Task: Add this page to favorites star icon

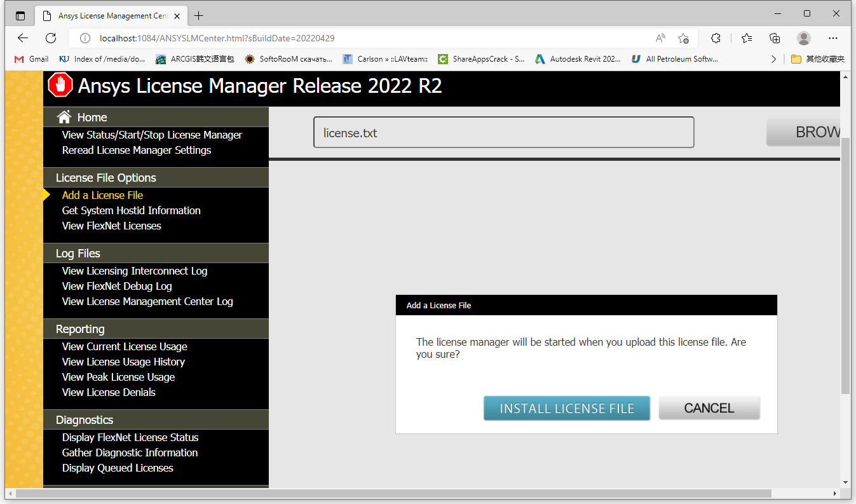Action: pos(683,38)
